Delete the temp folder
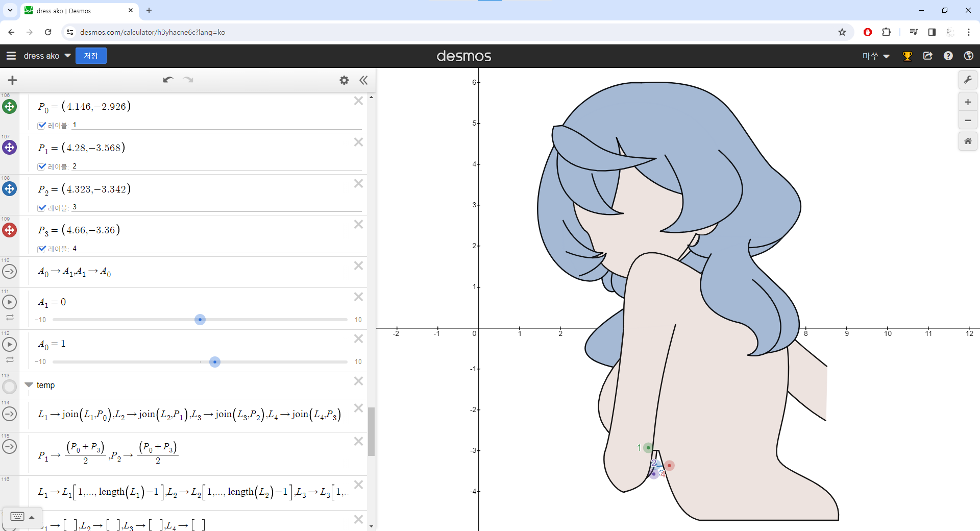The height and width of the screenshot is (531, 980). [x=358, y=381]
